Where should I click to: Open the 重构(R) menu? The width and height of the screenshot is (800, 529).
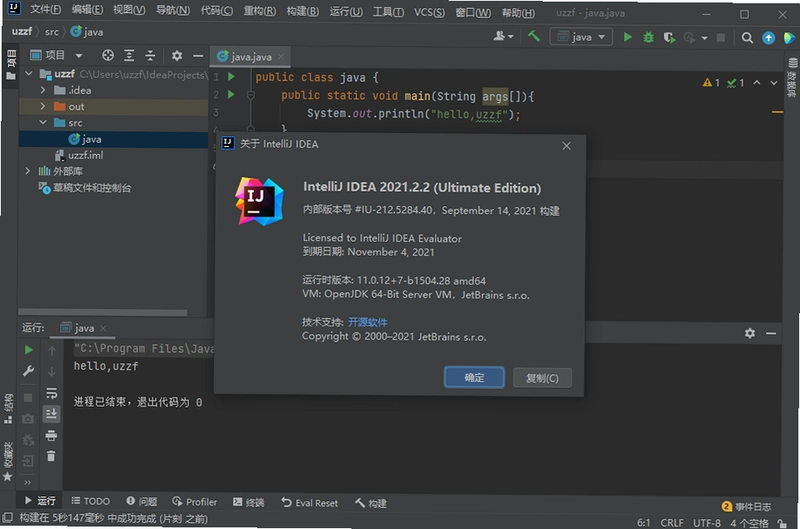(259, 11)
